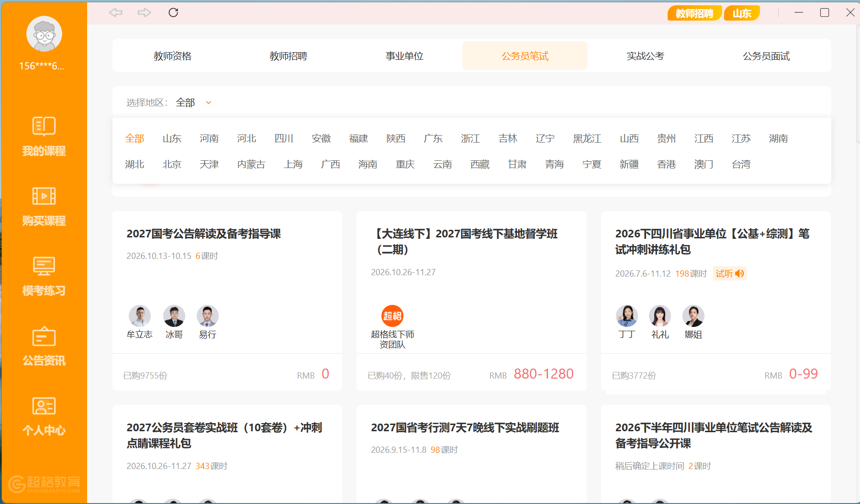Choose region 山东 from the list
860x504 pixels.
[172, 138]
